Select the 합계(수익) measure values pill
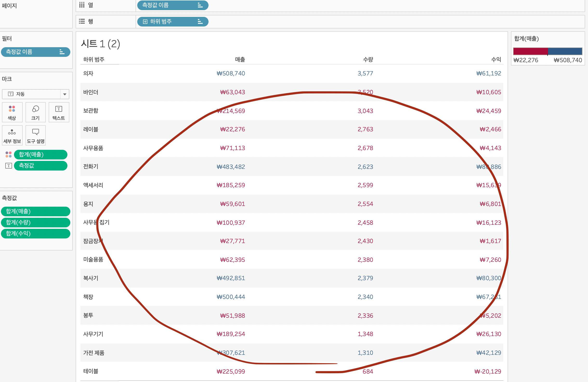 coord(35,234)
